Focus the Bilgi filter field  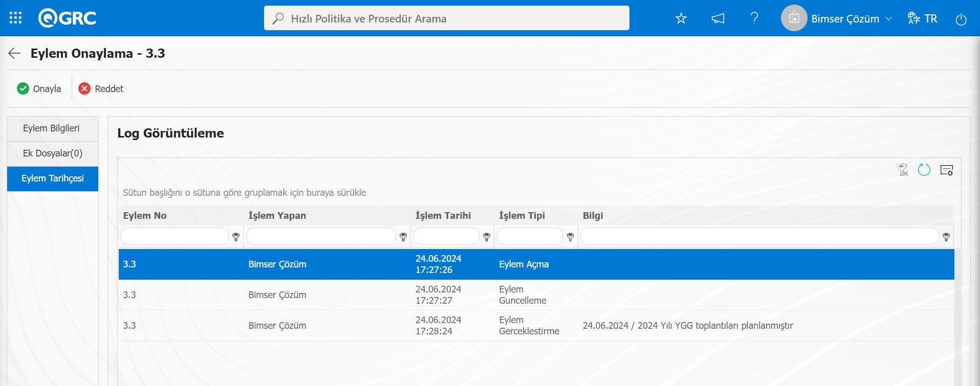coord(759,236)
